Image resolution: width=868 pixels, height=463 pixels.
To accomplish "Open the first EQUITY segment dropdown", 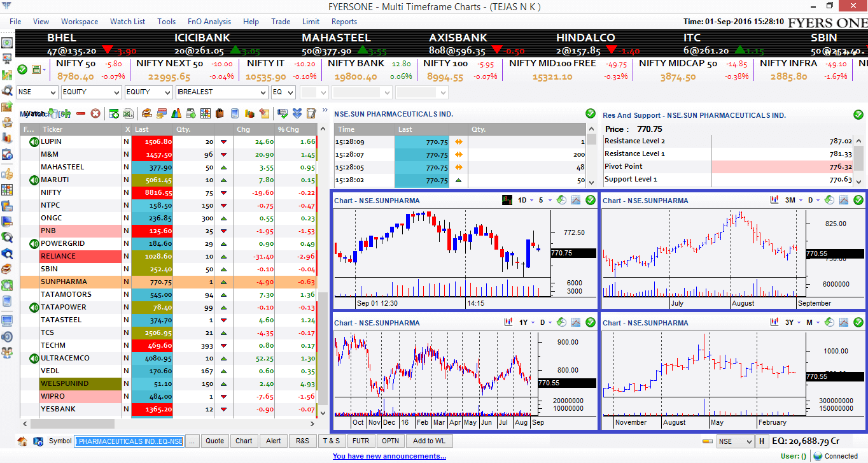I will (x=91, y=92).
